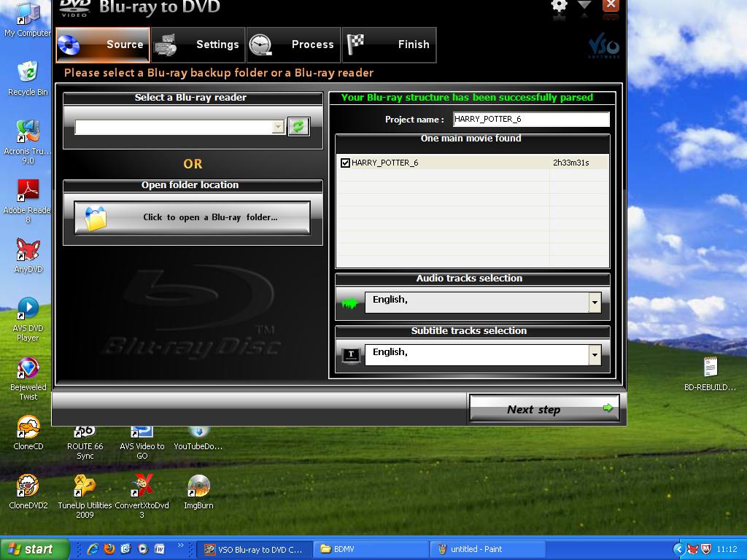
Task: Launch Internet Explorer from Quick Launch
Action: pos(93,549)
